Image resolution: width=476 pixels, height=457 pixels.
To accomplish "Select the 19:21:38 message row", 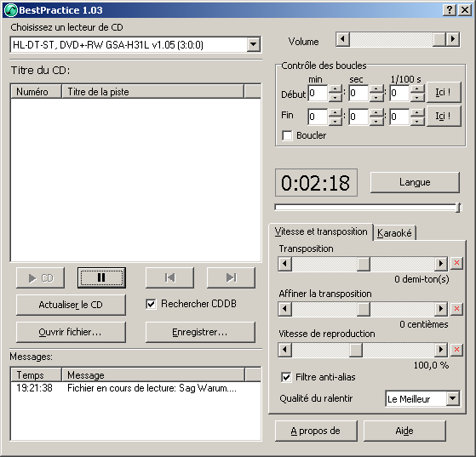I will click(135, 388).
